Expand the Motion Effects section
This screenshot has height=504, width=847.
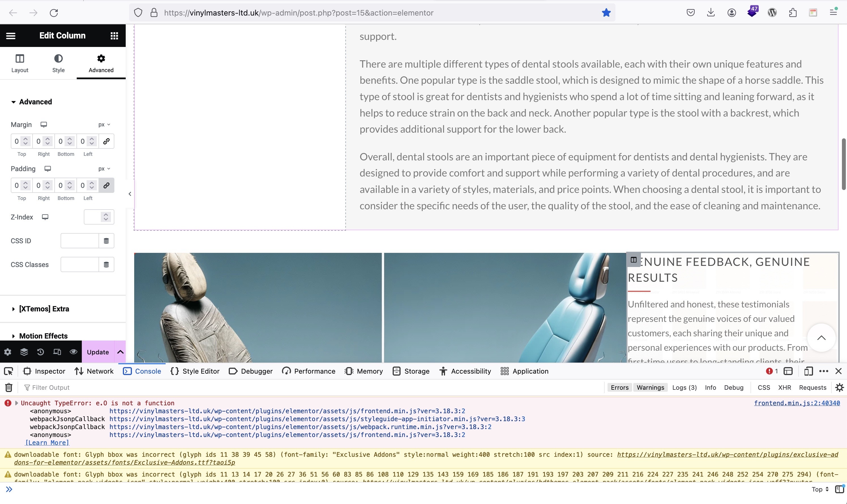pos(44,336)
